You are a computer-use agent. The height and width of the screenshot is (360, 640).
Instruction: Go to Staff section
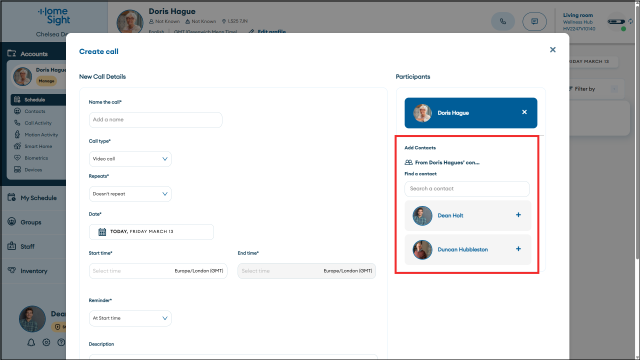pyautogui.click(x=27, y=246)
